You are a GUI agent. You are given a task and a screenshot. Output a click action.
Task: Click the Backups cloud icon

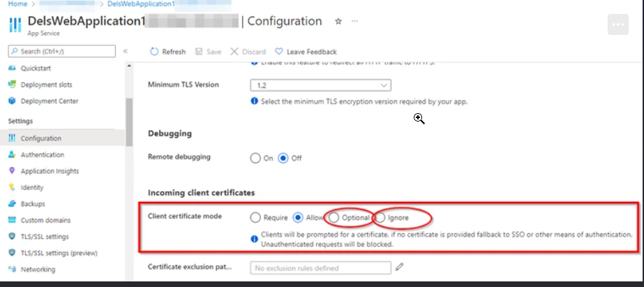(12, 204)
